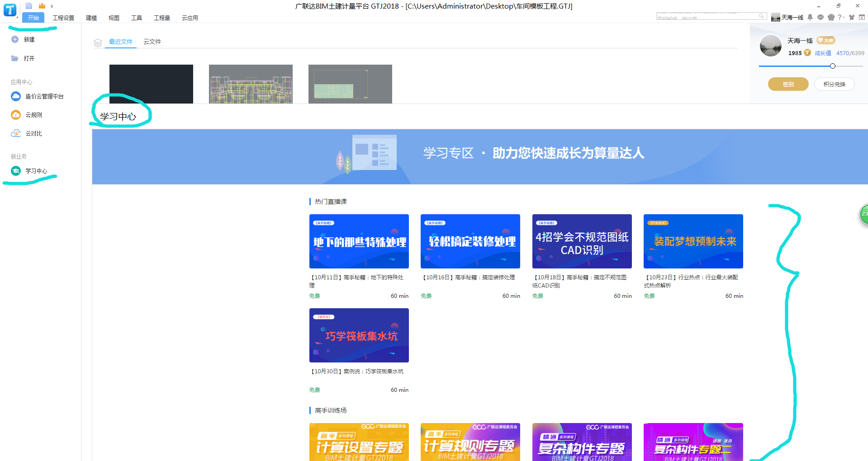
Task: Open the 4招学会不规范图纸CAD识别 course thumbnail
Action: [582, 241]
